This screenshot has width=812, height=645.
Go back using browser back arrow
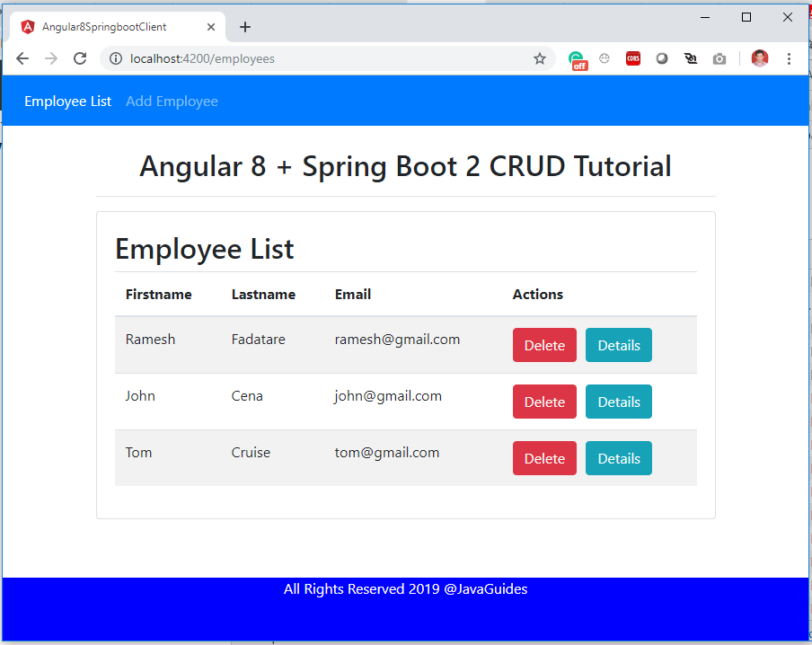tap(22, 58)
